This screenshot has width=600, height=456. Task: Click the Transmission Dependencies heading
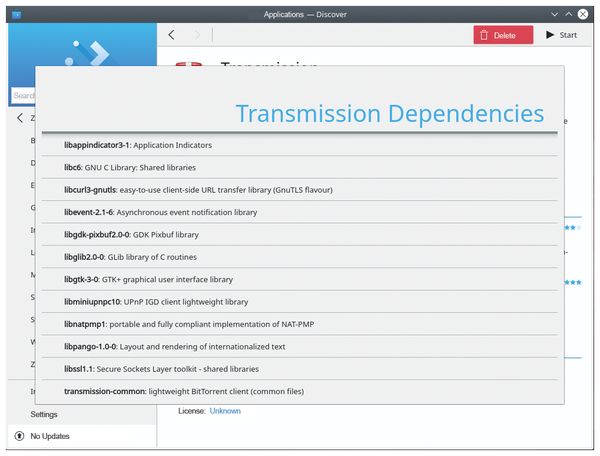(x=390, y=114)
